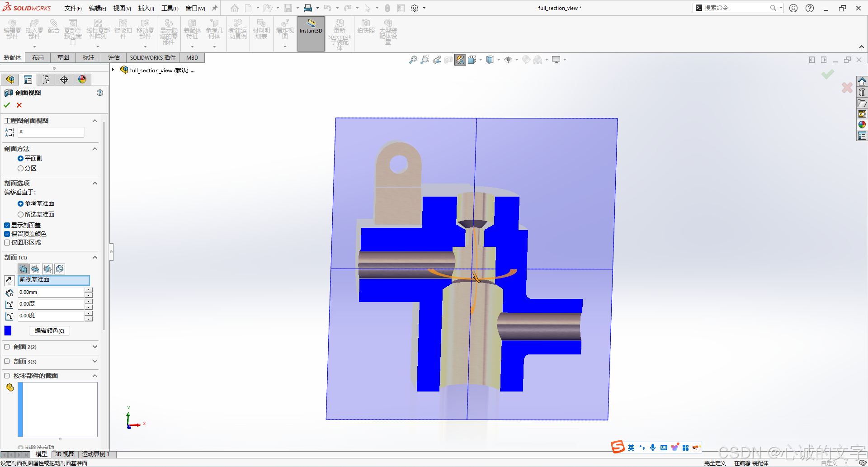
Task: Open View Orientation cube icon
Action: pyautogui.click(x=472, y=60)
